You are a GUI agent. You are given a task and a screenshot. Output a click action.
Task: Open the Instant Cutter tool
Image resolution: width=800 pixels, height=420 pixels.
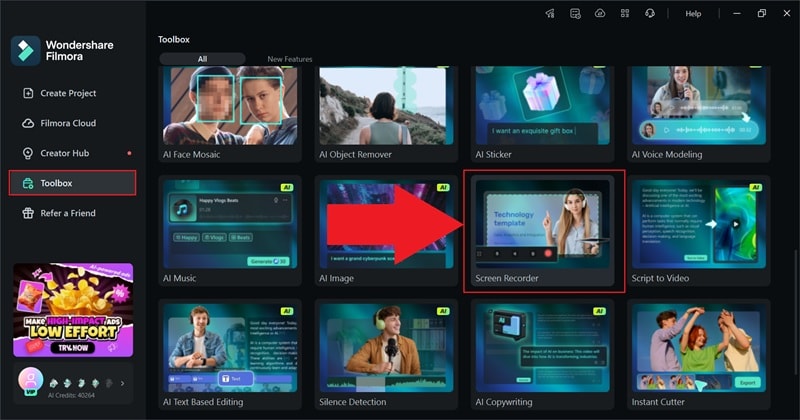pyautogui.click(x=698, y=355)
